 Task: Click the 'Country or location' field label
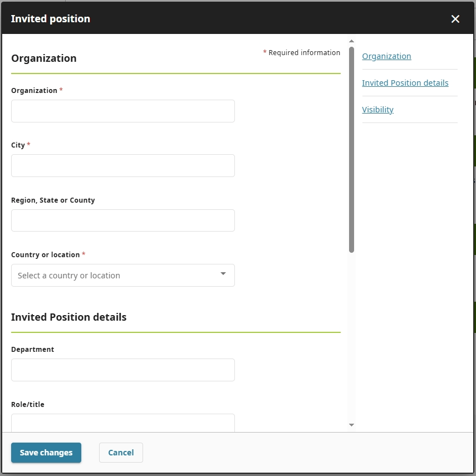click(x=45, y=255)
